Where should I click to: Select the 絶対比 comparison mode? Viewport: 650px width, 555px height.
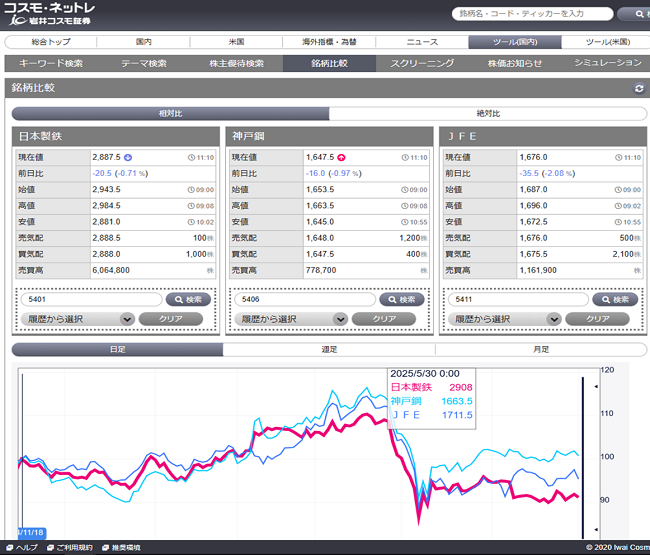coord(488,114)
